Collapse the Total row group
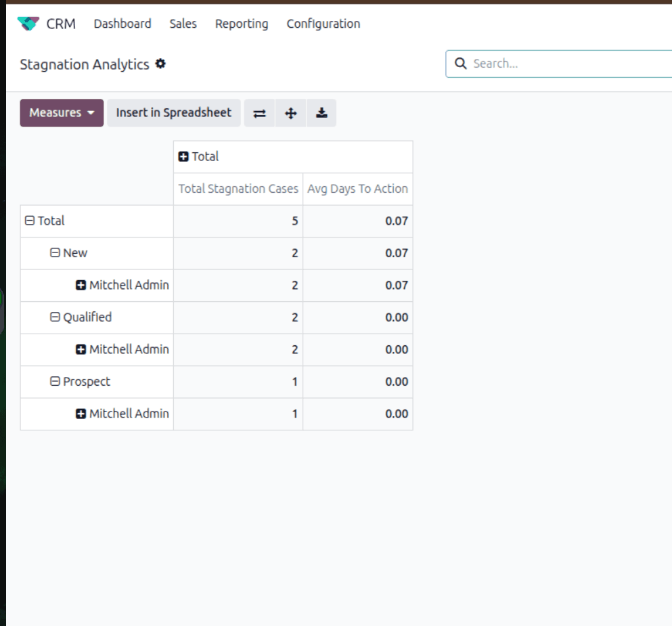 coord(30,221)
